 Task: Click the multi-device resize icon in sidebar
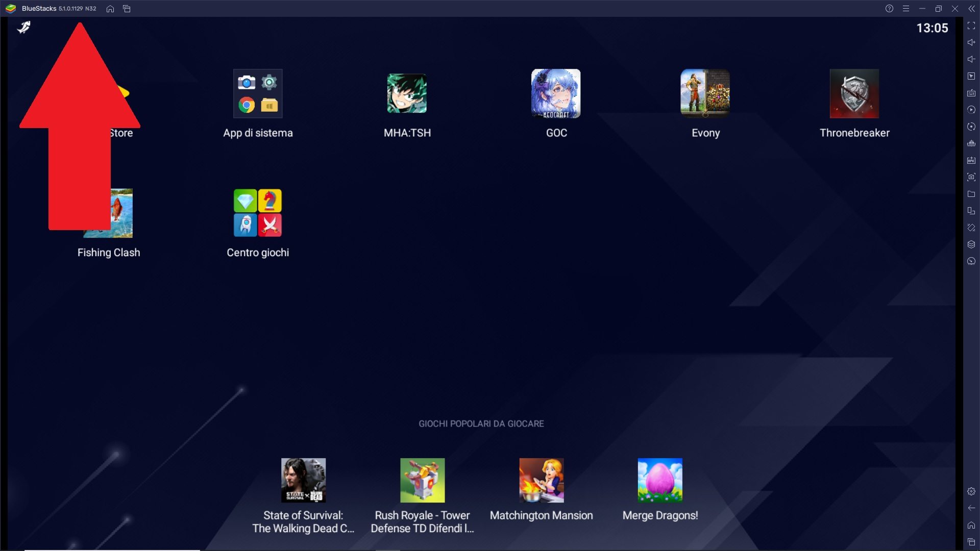point(971,211)
